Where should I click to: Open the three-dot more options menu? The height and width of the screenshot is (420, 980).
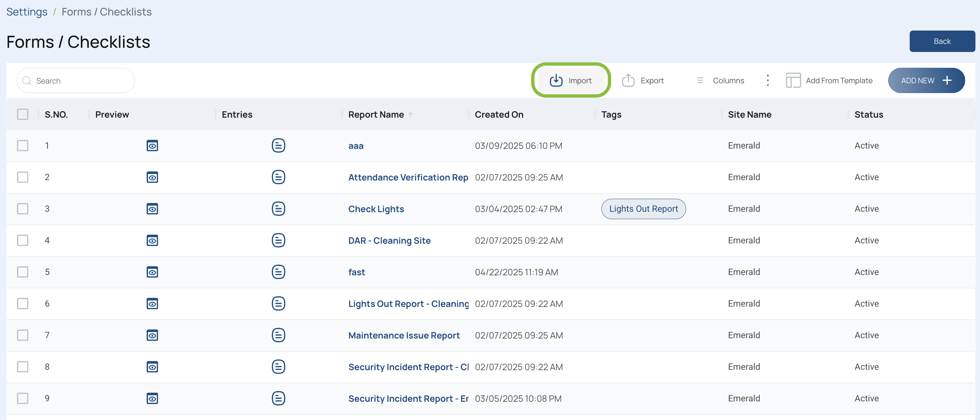[768, 80]
